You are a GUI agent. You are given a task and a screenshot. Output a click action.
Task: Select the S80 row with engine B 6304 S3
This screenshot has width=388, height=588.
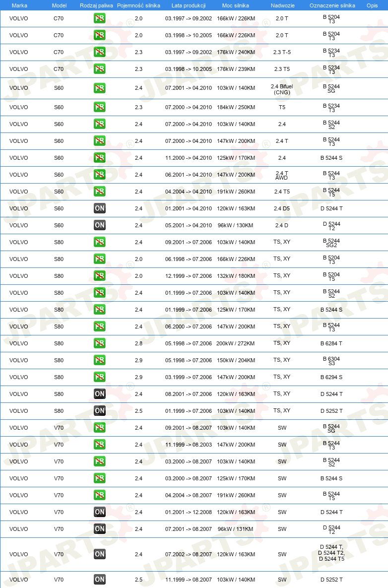pos(194,360)
